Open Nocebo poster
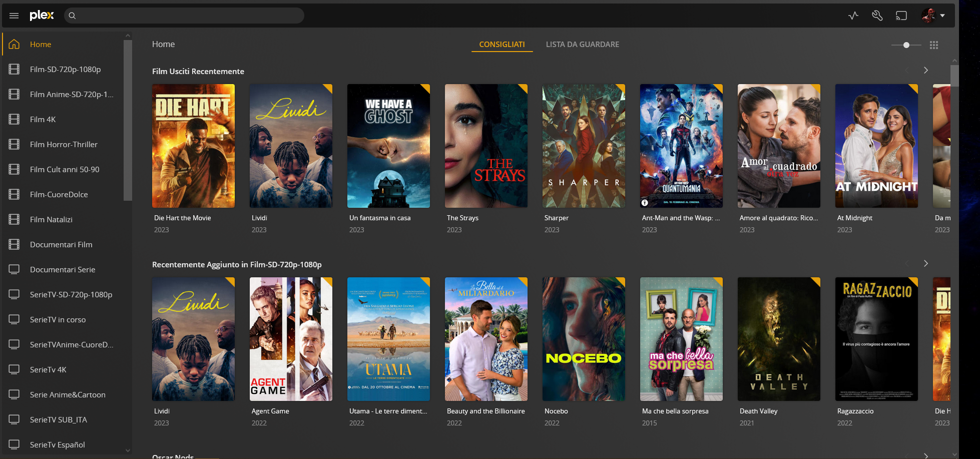The height and width of the screenshot is (459, 980). pos(584,339)
